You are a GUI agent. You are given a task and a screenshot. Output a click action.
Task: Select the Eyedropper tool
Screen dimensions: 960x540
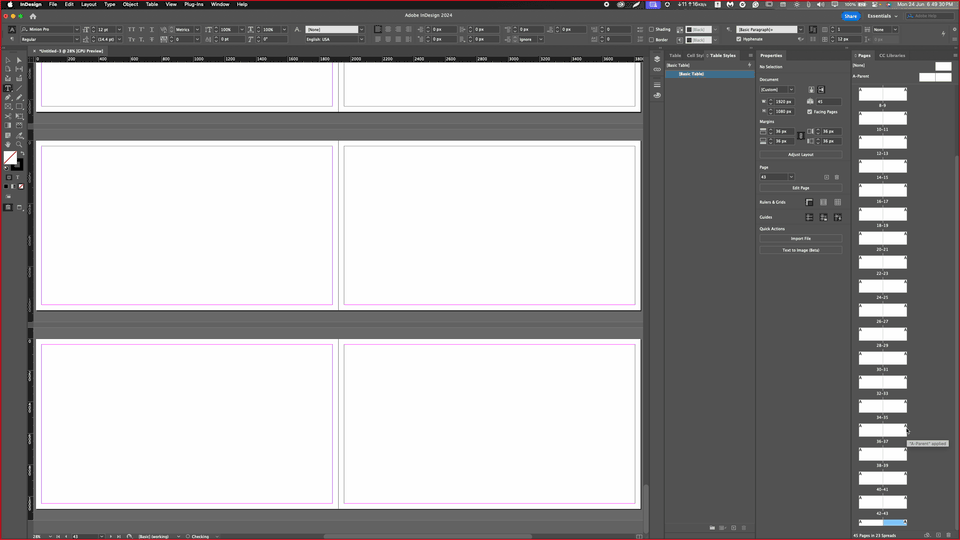click(19, 135)
